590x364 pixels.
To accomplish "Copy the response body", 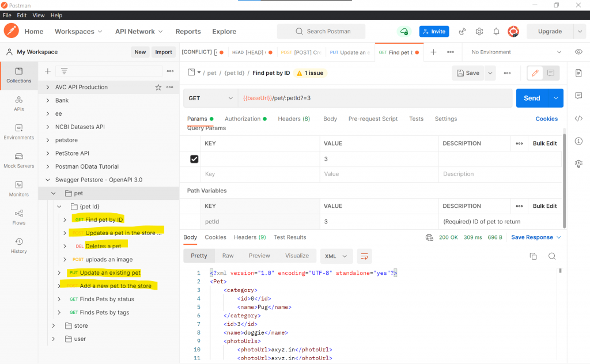I will coord(533,256).
